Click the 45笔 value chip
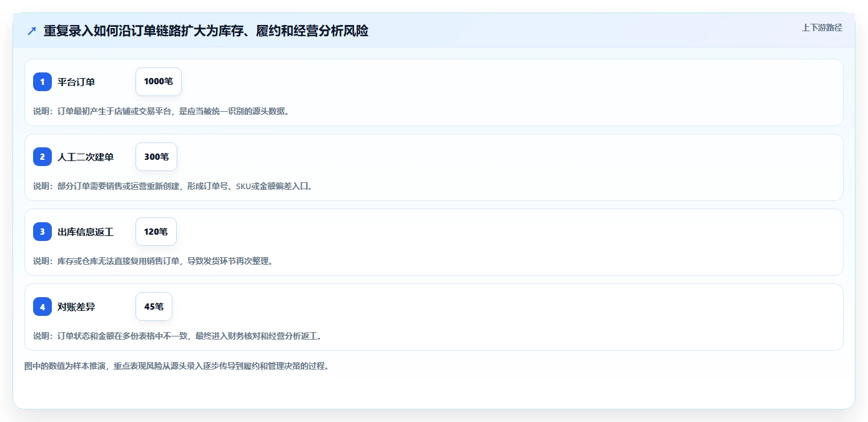 [154, 307]
